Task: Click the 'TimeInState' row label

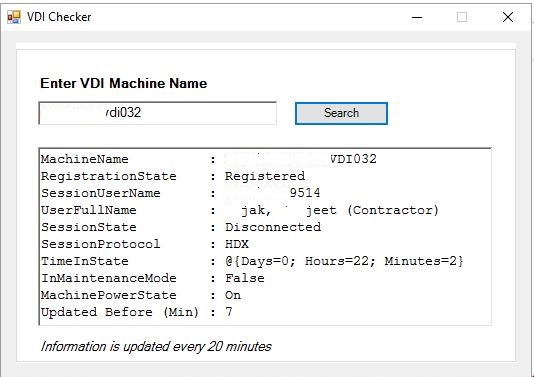Action: coord(85,261)
